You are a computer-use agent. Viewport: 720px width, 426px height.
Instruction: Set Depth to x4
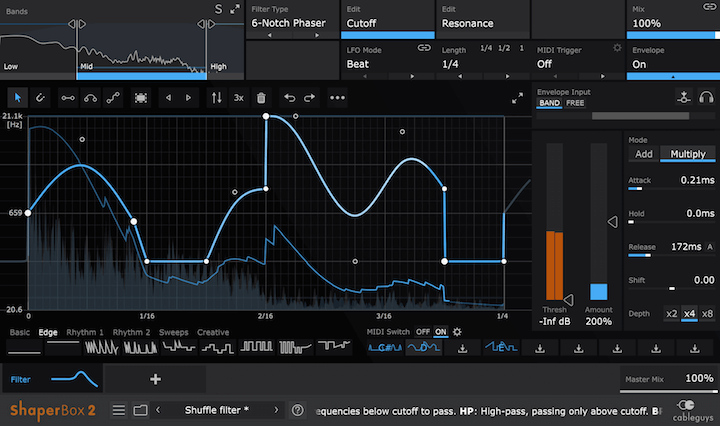689,314
